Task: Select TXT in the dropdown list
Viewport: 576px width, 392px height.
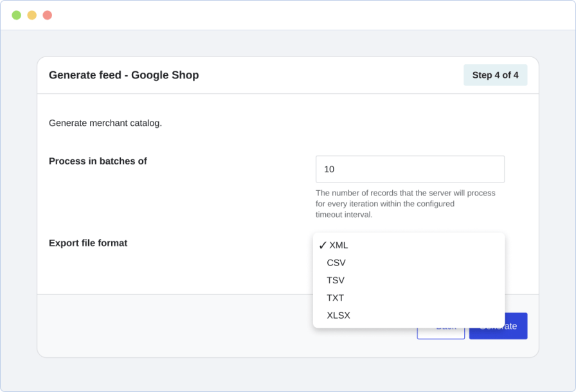Action: tap(409, 298)
